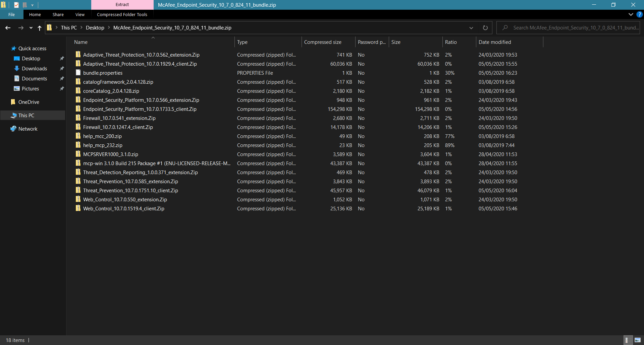Sort by the Size column header
Image resolution: width=644 pixels, height=345 pixels.
(416, 42)
